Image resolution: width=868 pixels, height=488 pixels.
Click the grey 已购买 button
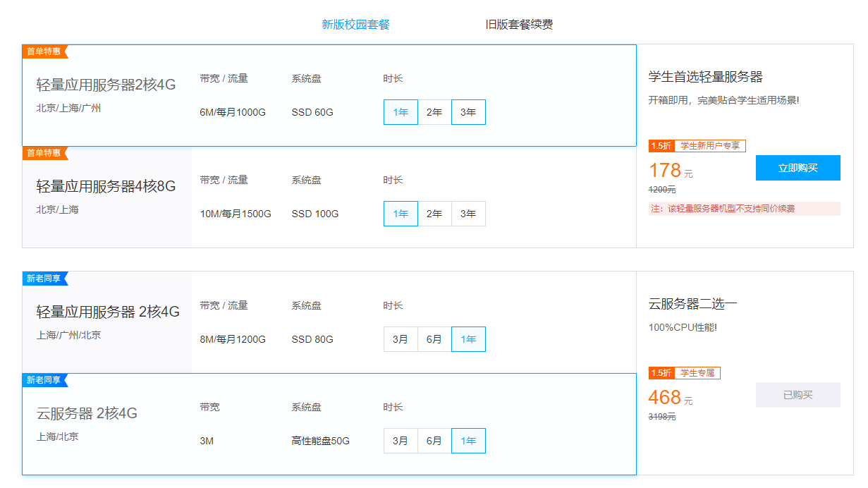(797, 395)
